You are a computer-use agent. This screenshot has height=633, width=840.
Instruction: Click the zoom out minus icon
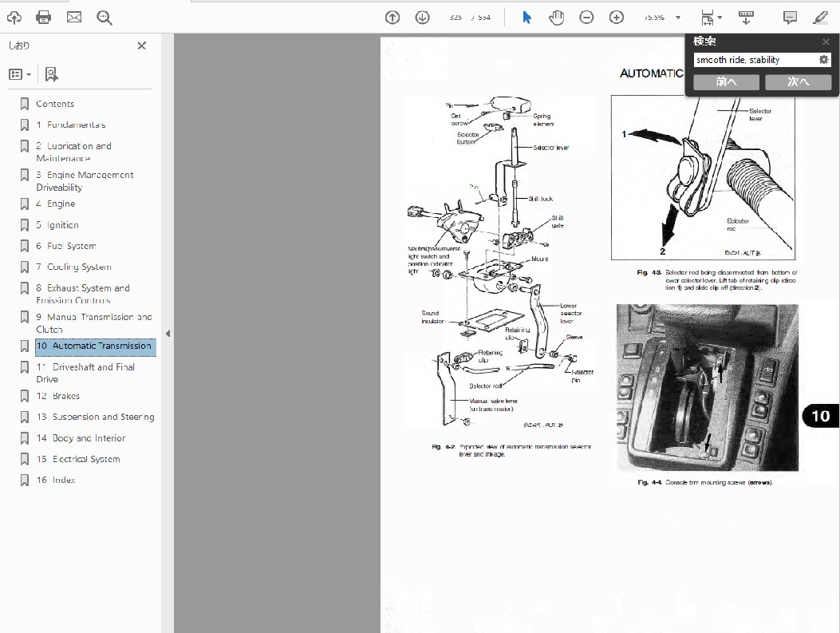point(586,17)
